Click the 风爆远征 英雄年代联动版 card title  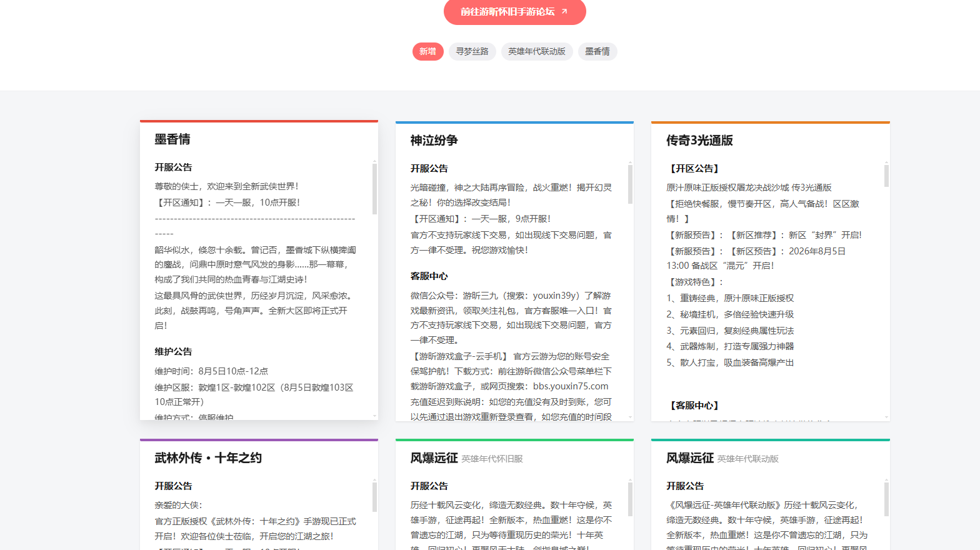coord(722,458)
